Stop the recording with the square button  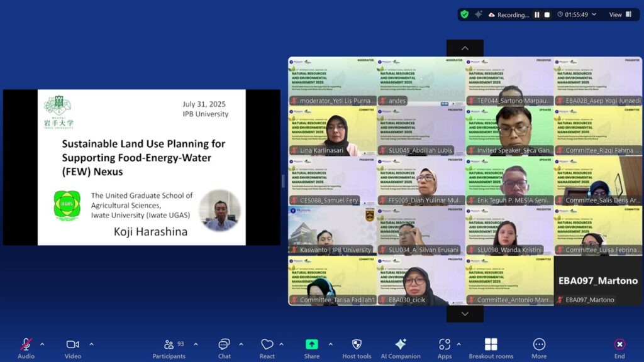[547, 14]
